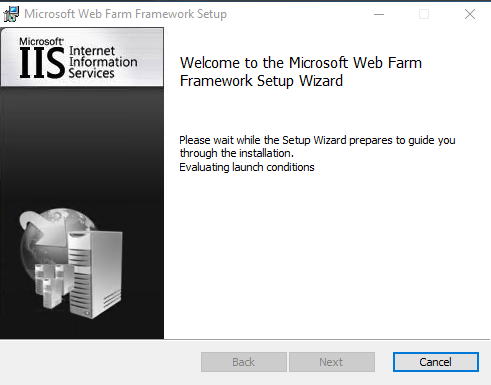Click the disabled Next button
This screenshot has height=385, width=491.
pos(332,362)
